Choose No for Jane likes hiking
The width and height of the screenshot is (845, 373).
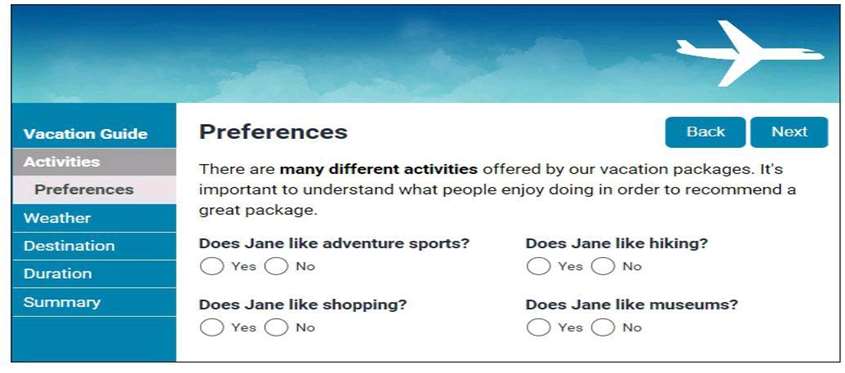pyautogui.click(x=602, y=266)
